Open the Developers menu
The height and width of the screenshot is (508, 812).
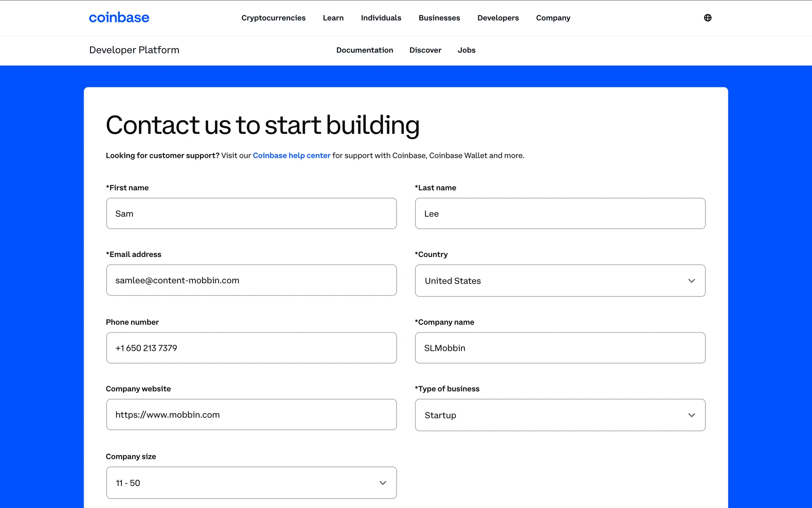coord(498,18)
